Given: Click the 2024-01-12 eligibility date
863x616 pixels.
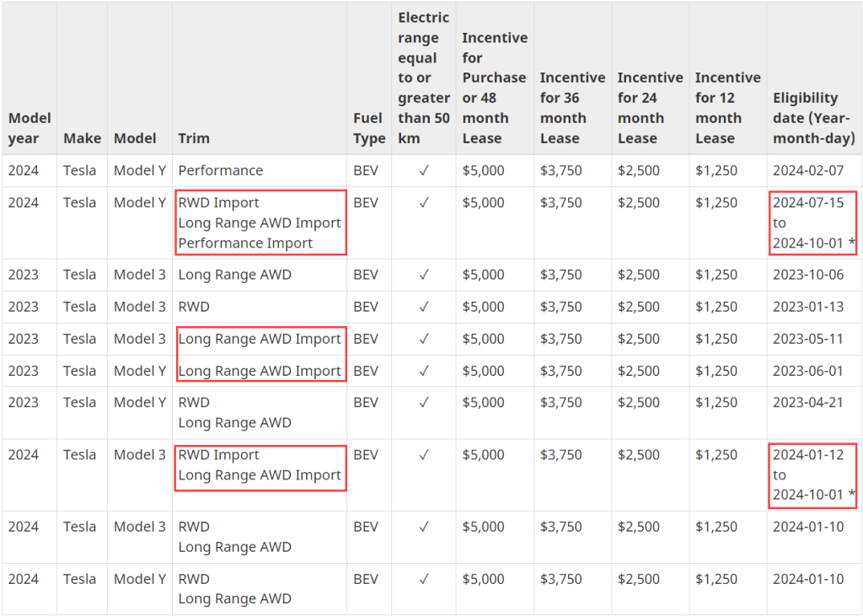Looking at the screenshot, I should 807,455.
